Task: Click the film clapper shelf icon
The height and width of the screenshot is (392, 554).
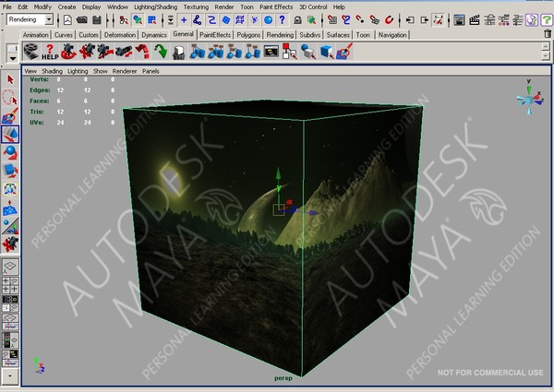Action: click(31, 52)
